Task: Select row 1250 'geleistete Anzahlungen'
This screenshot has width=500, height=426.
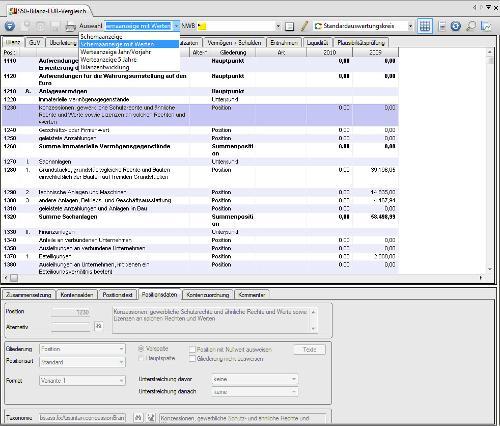Action: tap(200, 138)
